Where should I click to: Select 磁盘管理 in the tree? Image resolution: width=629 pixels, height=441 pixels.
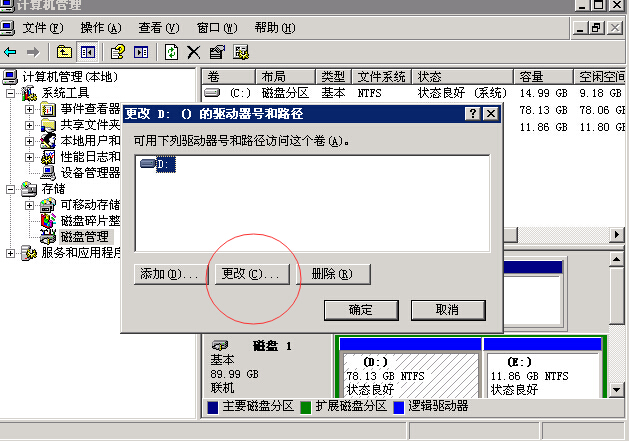pos(84,237)
